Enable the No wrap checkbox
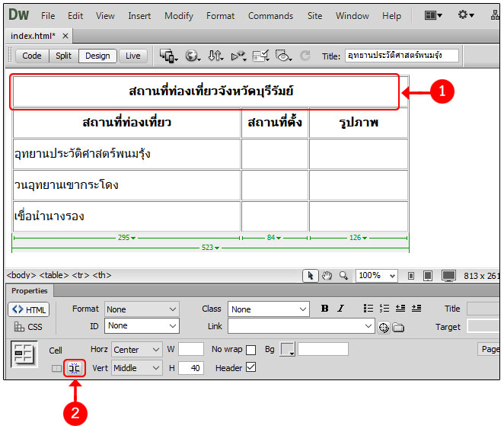This screenshot has height=429, width=504. pos(250,350)
